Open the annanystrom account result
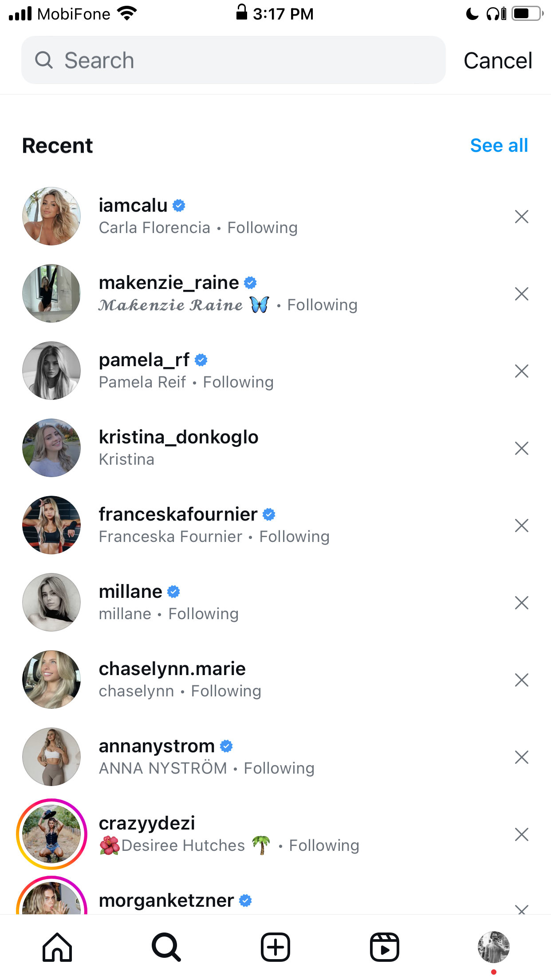This screenshot has width=551, height=980. pyautogui.click(x=275, y=757)
